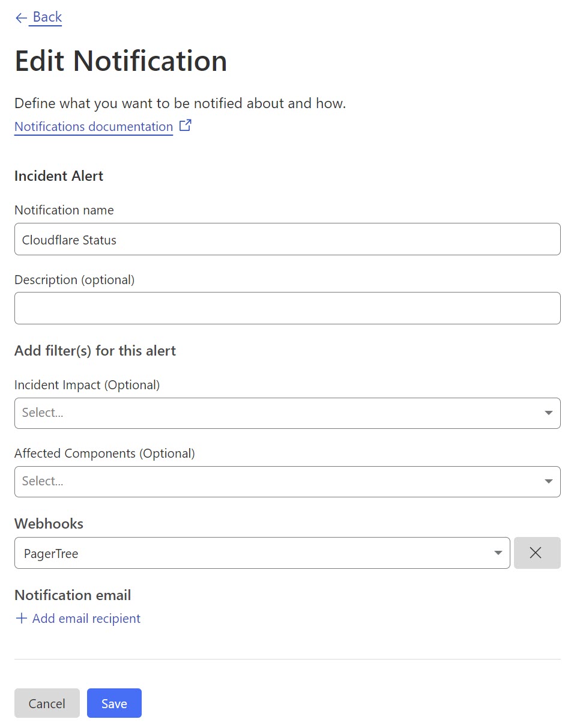Remove the PagerTree webhook with the X button
Viewport: 586px width, 728px height.
pyautogui.click(x=537, y=553)
